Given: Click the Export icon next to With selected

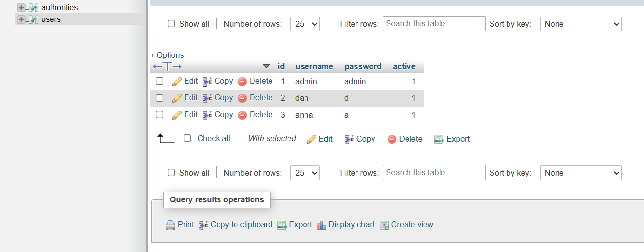Looking at the screenshot, I should pos(439,139).
